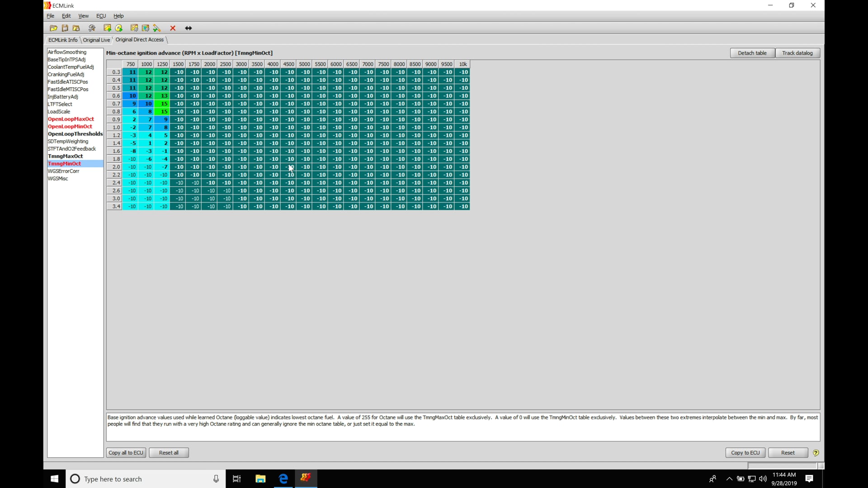This screenshot has height=488, width=868.
Task: Open the View menu
Action: (83, 16)
